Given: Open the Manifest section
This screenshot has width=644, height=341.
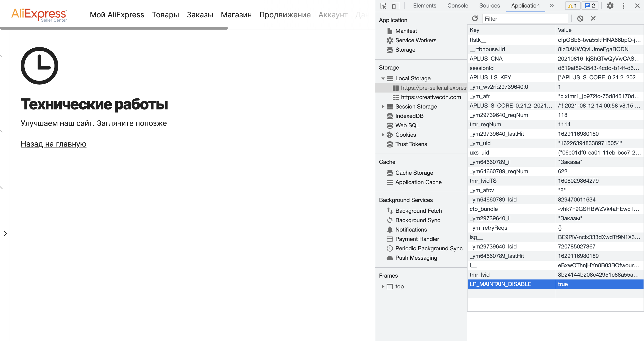Looking at the screenshot, I should (x=406, y=31).
